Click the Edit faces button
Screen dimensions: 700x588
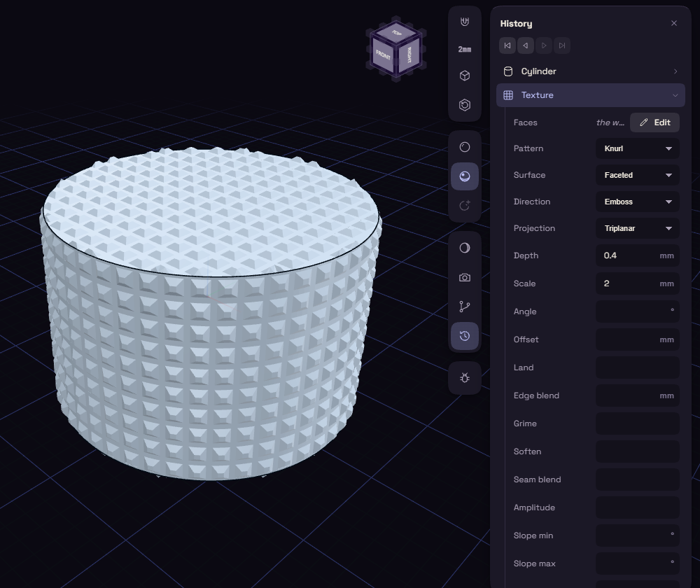(x=654, y=122)
